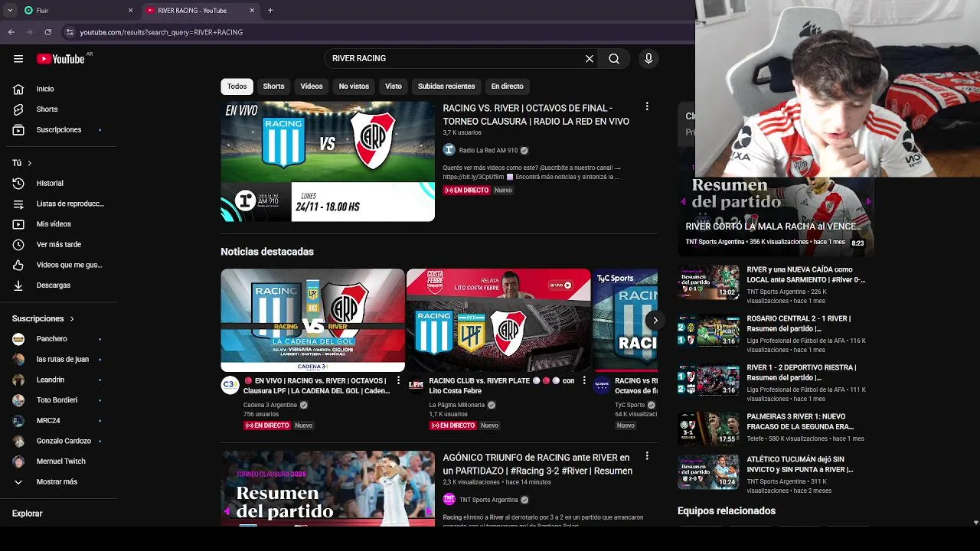Show next Noticias destacadas with arrow

(x=655, y=321)
